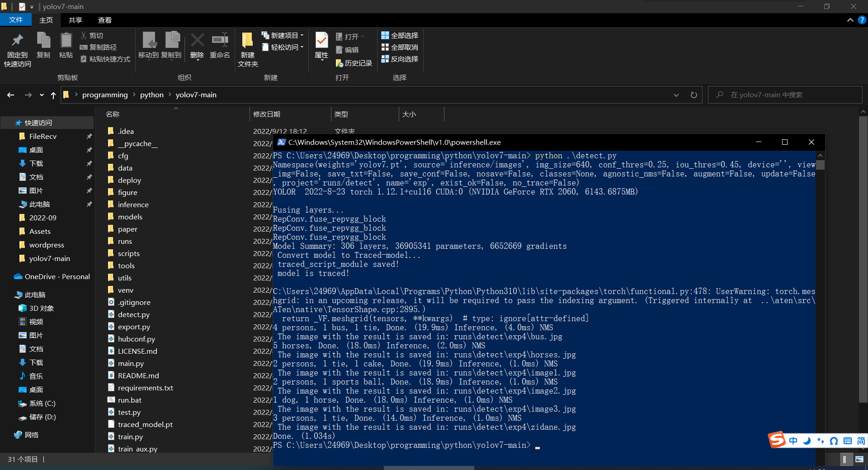Expand the address bar history dropdown

point(676,95)
